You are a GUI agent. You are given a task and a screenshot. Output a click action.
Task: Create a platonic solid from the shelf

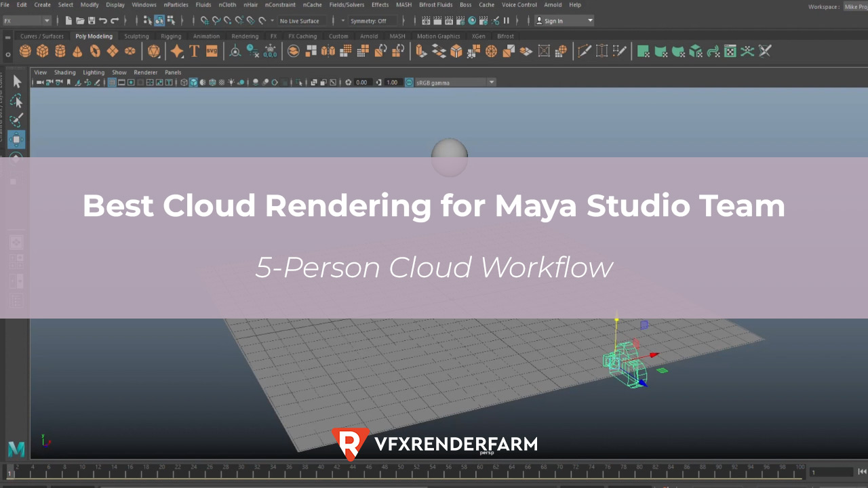tap(154, 51)
